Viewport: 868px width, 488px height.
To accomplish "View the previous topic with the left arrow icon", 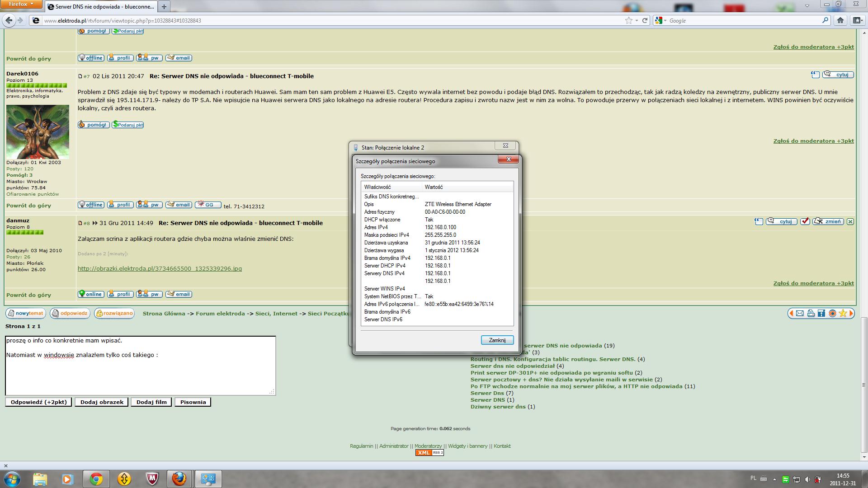I will [792, 313].
